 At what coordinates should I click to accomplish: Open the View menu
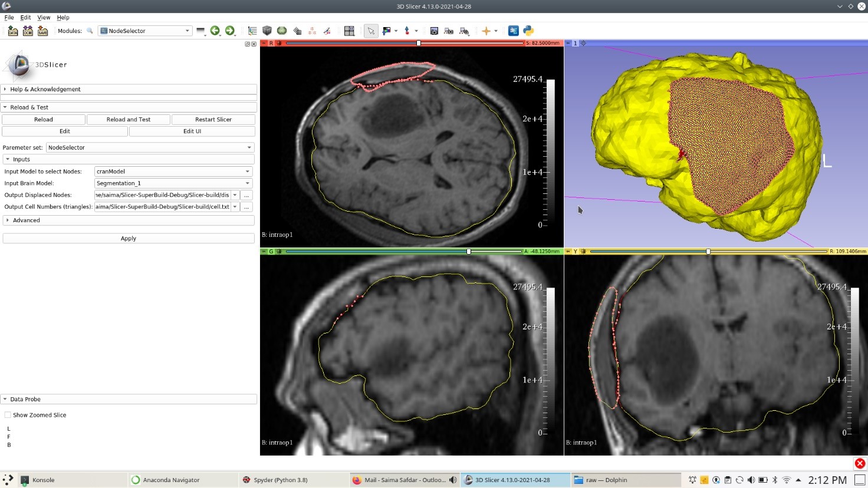coord(44,17)
